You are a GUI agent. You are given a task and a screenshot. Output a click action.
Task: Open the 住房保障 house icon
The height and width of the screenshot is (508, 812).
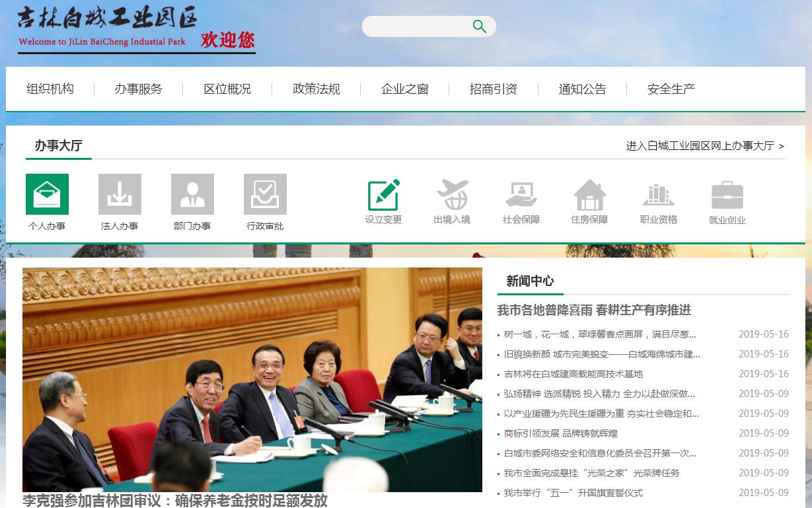(590, 195)
